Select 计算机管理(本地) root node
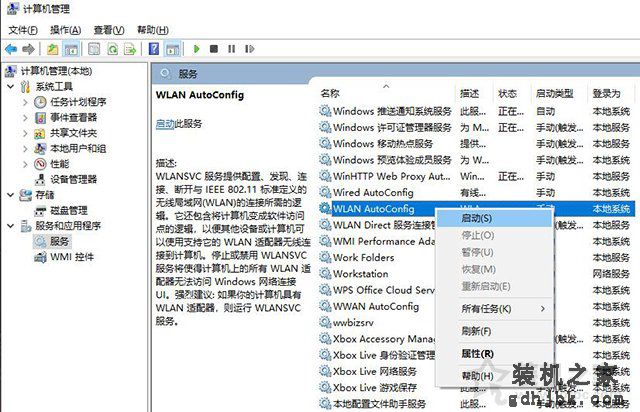The height and width of the screenshot is (412, 640). (x=49, y=71)
